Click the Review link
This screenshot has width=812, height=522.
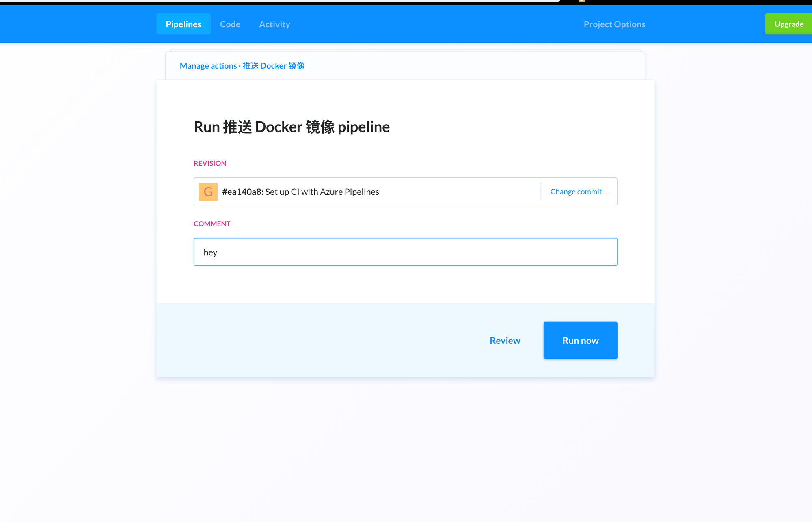tap(505, 341)
